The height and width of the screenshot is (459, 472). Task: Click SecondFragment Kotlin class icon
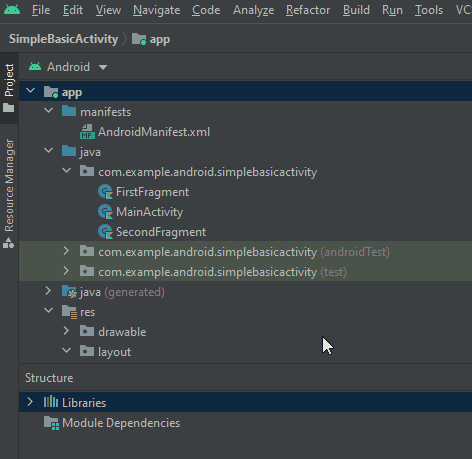(x=106, y=232)
